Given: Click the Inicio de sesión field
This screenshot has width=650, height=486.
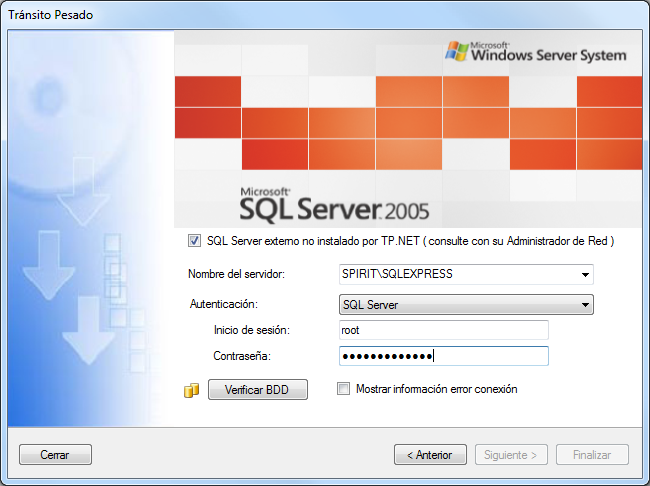Looking at the screenshot, I should 444,330.
